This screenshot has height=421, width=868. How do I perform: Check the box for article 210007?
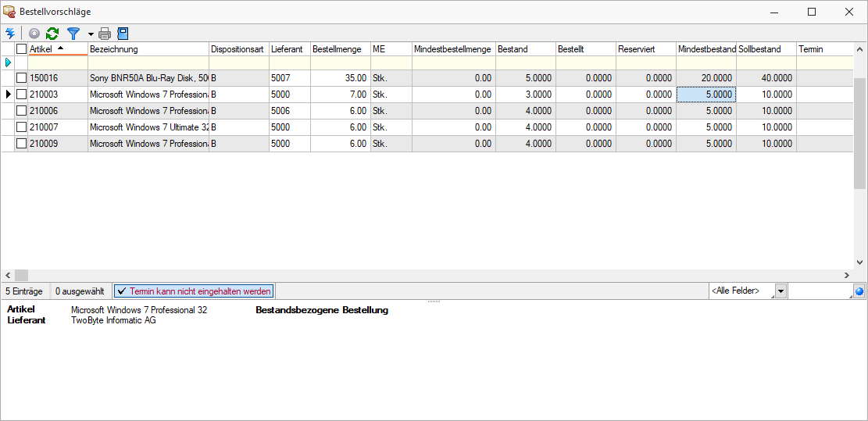point(21,127)
